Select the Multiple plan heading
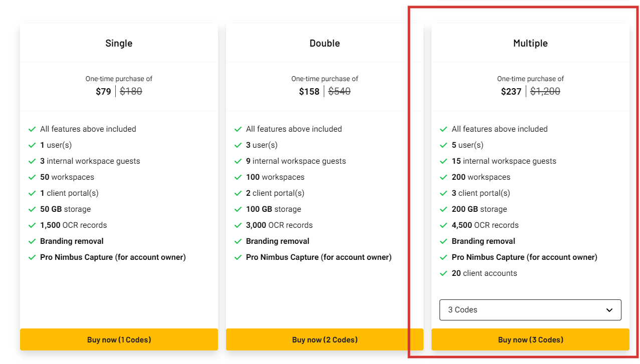This screenshot has height=364, width=640. 530,43
